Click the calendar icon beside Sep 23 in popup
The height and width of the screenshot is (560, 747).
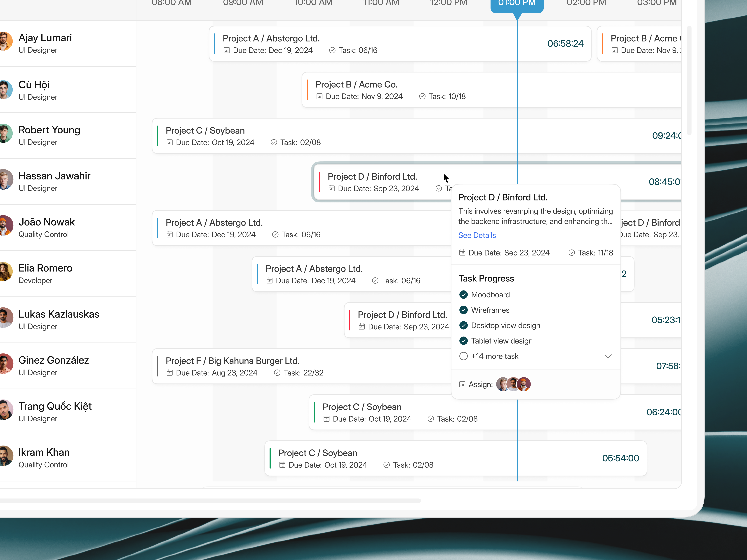pos(462,253)
